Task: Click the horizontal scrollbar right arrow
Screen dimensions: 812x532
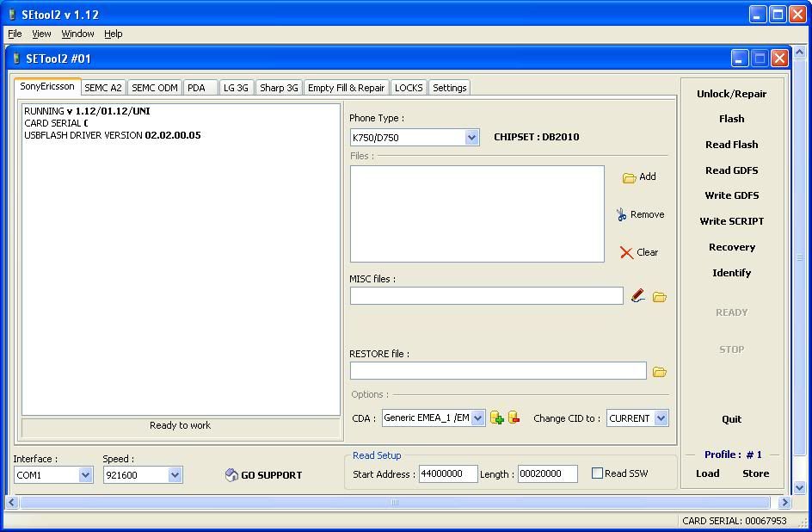Action: [x=784, y=502]
